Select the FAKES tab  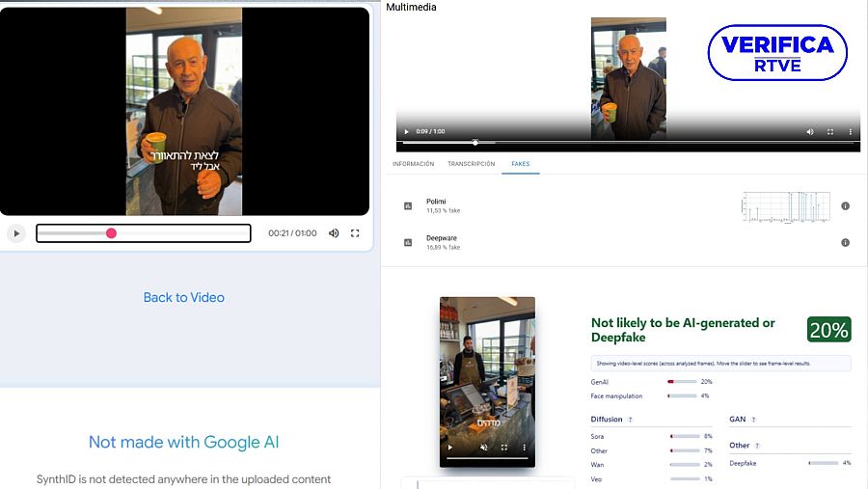[521, 164]
